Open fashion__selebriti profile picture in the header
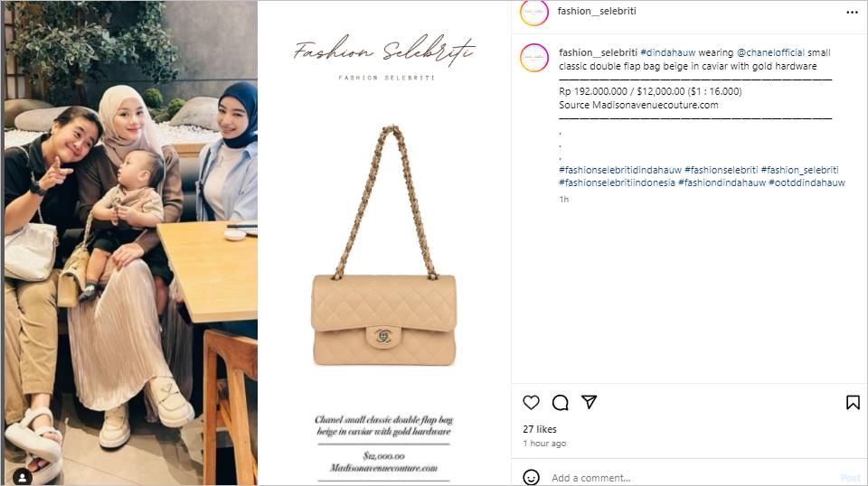868x486 pixels. (534, 13)
